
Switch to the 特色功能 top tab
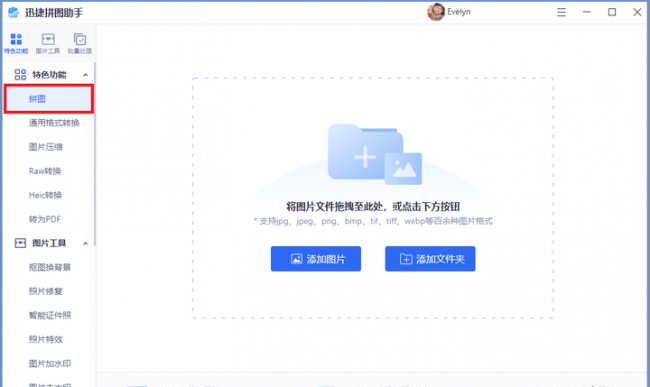coord(16,44)
